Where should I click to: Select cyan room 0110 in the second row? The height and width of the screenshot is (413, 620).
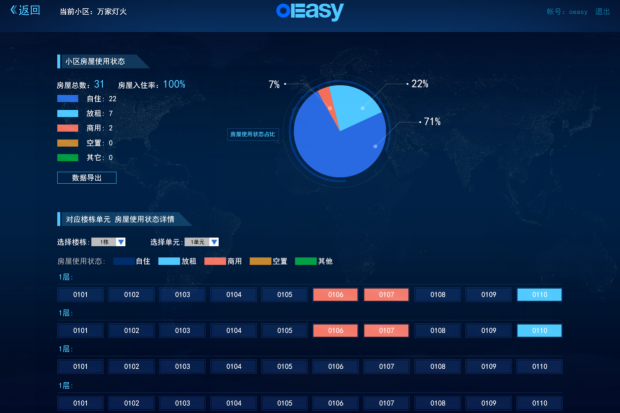point(539,331)
